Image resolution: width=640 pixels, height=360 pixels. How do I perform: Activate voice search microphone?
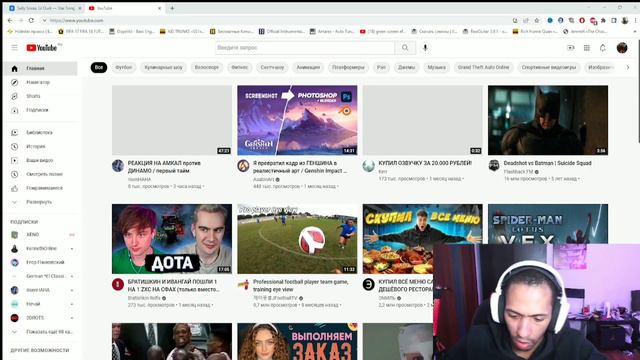425,48
